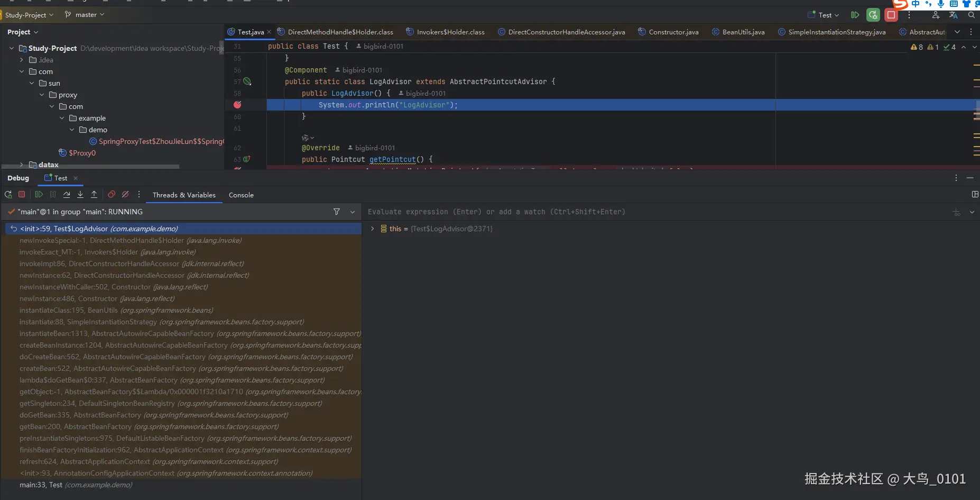Expand the .idea folder
Image resolution: width=980 pixels, height=500 pixels.
(22, 60)
